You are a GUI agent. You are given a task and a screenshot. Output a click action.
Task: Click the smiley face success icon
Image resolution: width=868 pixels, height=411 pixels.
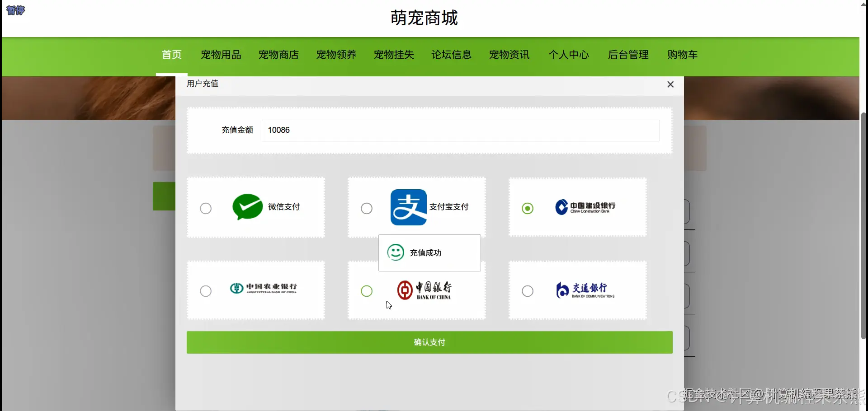[x=396, y=252]
